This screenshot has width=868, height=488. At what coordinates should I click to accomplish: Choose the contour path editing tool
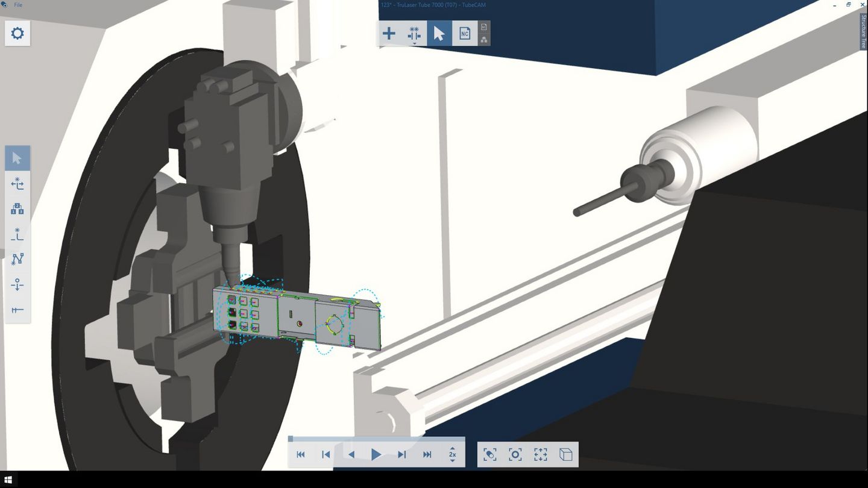tap(17, 259)
